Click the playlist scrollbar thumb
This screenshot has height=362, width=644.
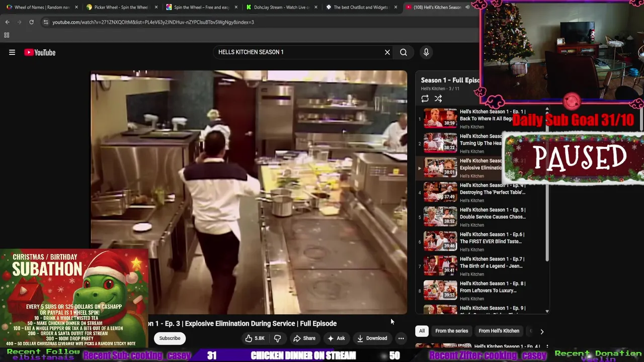tap(547, 186)
